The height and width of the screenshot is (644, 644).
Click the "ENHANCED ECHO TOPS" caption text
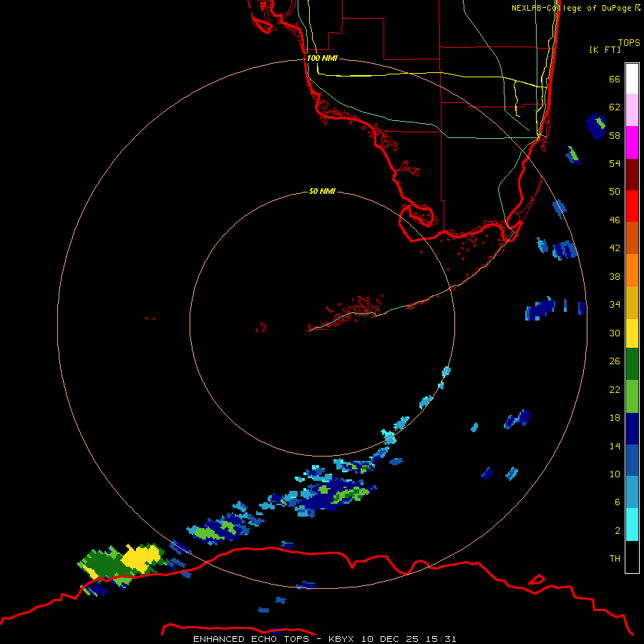(x=251, y=639)
